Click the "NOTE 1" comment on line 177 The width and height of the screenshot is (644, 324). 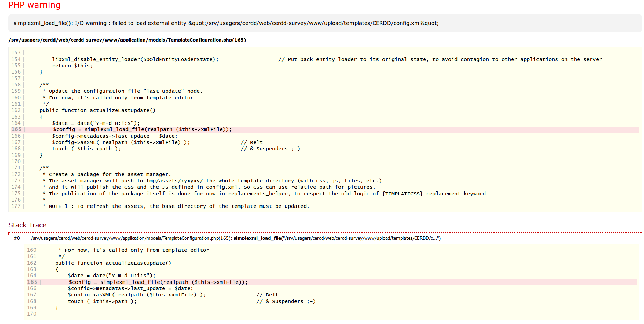click(x=176, y=206)
